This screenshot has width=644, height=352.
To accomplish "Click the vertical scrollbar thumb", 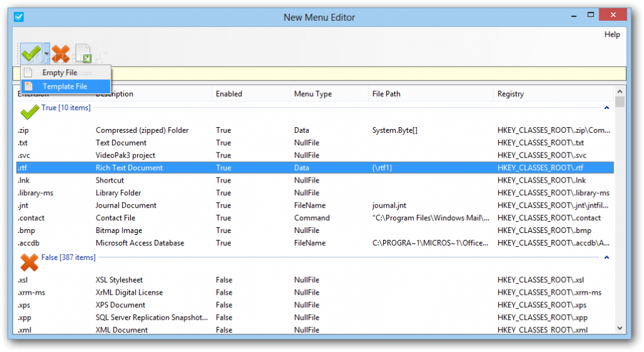I will pos(619,102).
